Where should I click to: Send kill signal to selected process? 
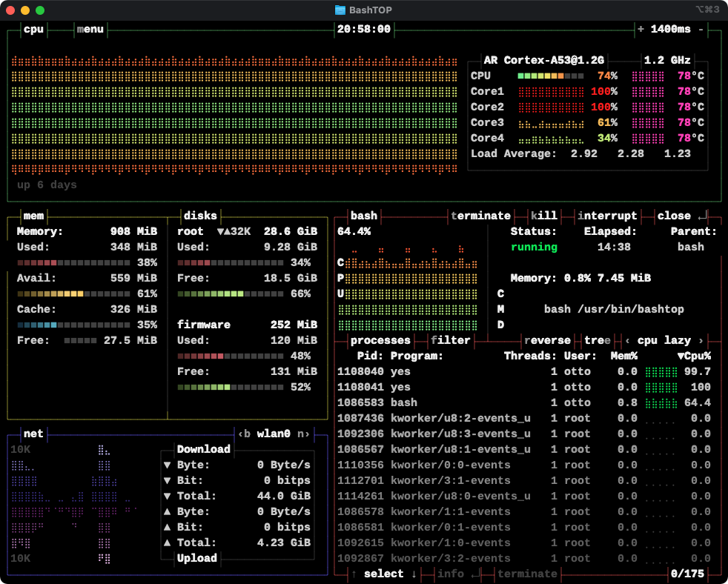[x=543, y=216]
